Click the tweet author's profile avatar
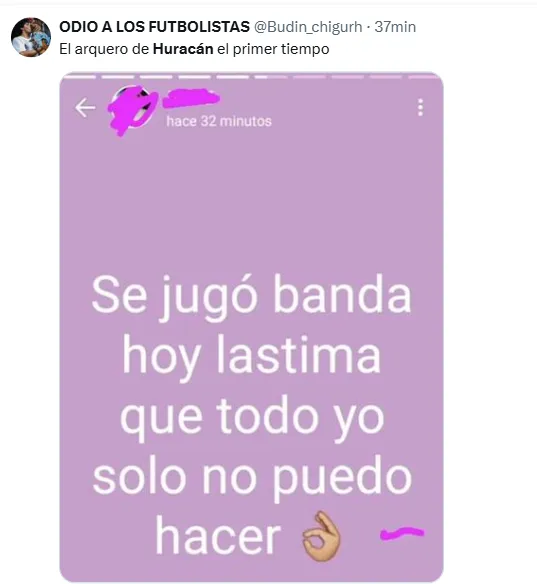 coord(31,37)
